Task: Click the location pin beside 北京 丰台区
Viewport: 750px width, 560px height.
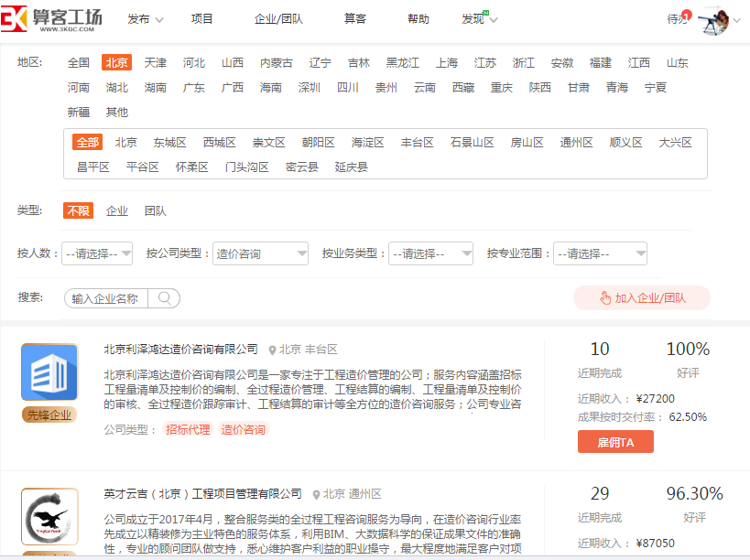Action: tap(269, 349)
